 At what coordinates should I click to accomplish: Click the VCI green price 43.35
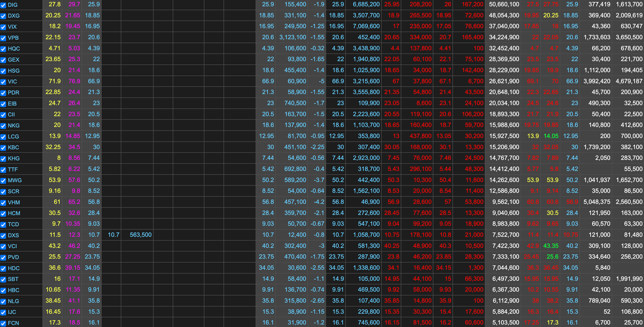coord(551,246)
